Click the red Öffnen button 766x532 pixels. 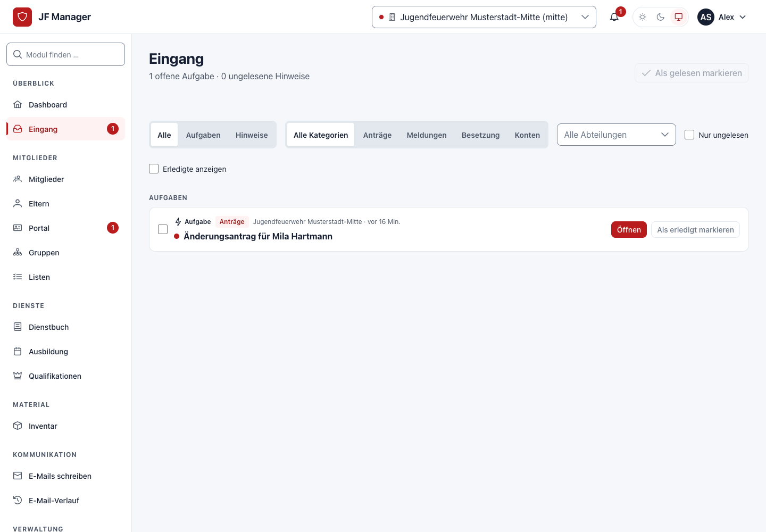[629, 230]
